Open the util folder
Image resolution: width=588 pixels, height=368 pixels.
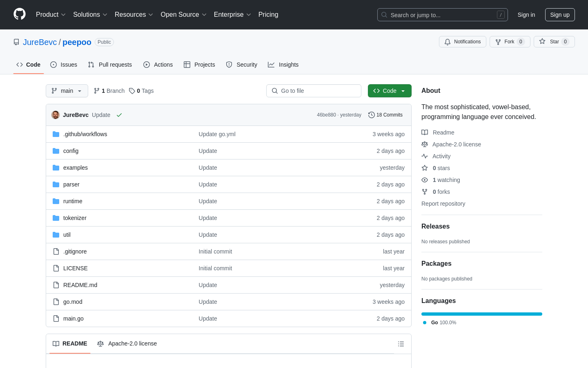(x=67, y=235)
